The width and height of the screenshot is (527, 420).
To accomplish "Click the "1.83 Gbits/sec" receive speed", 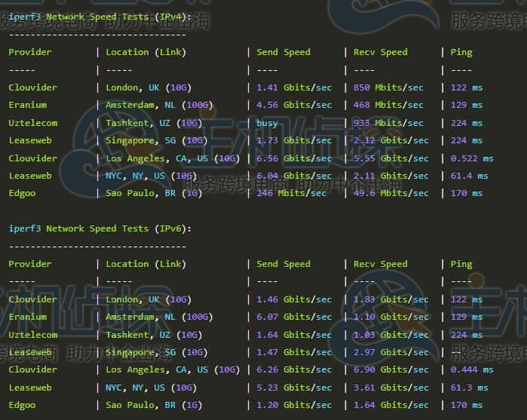I will (x=391, y=299).
